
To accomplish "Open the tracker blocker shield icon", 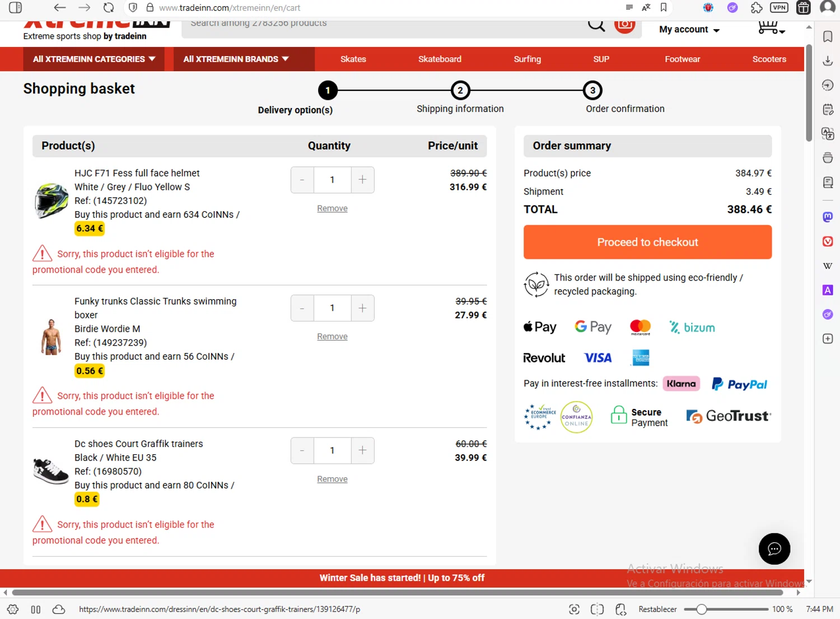I will pos(133,8).
